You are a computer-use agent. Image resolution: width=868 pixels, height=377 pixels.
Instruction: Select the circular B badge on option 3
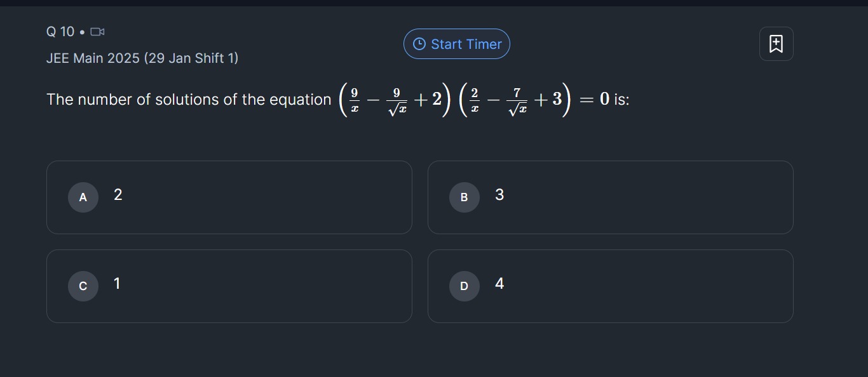tap(464, 197)
